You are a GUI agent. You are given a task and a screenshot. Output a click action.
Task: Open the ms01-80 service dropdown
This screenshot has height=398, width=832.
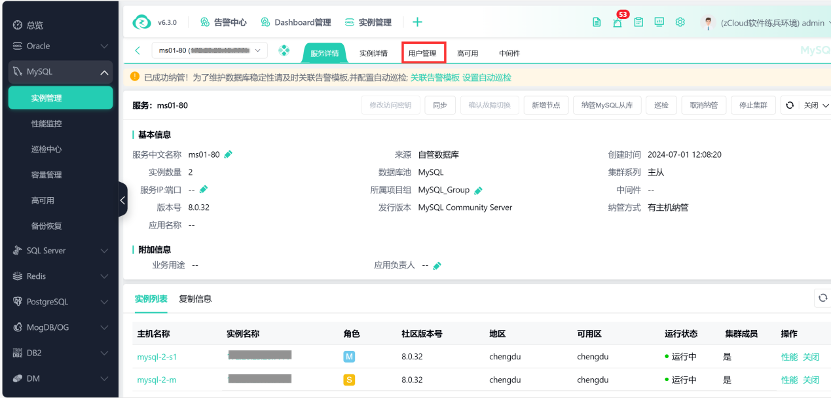pyautogui.click(x=210, y=51)
